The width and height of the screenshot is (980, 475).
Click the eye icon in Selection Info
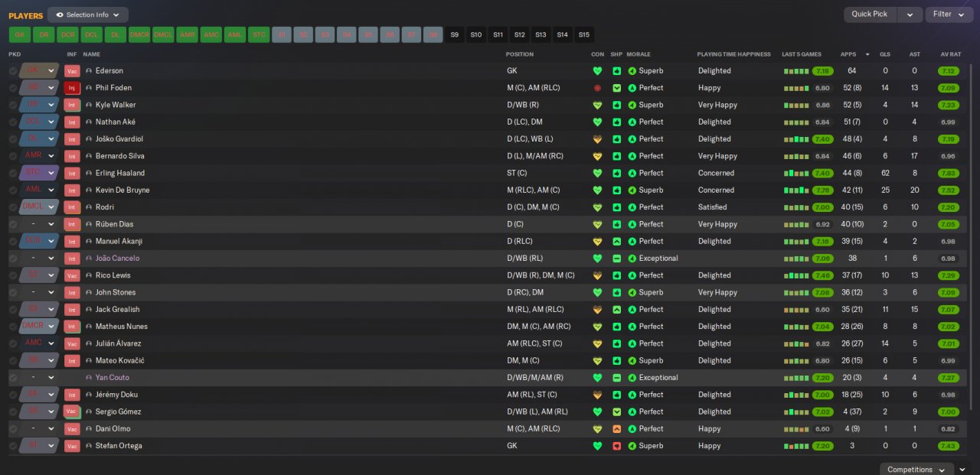coord(60,15)
